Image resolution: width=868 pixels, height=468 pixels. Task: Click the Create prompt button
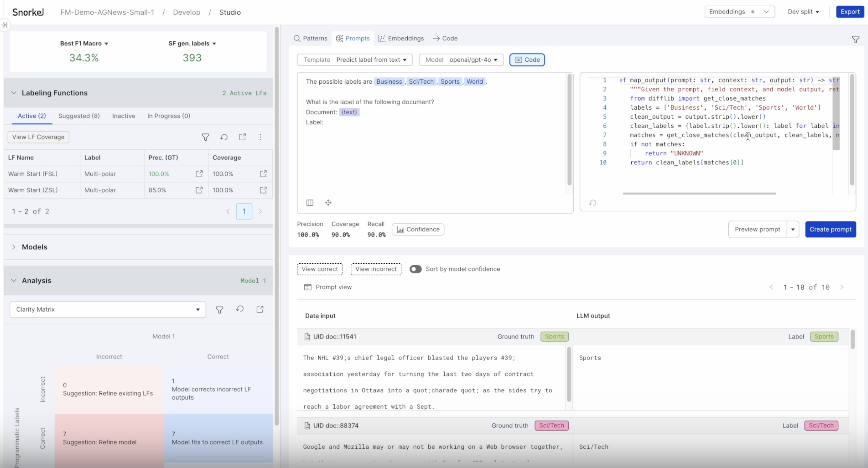coord(831,229)
